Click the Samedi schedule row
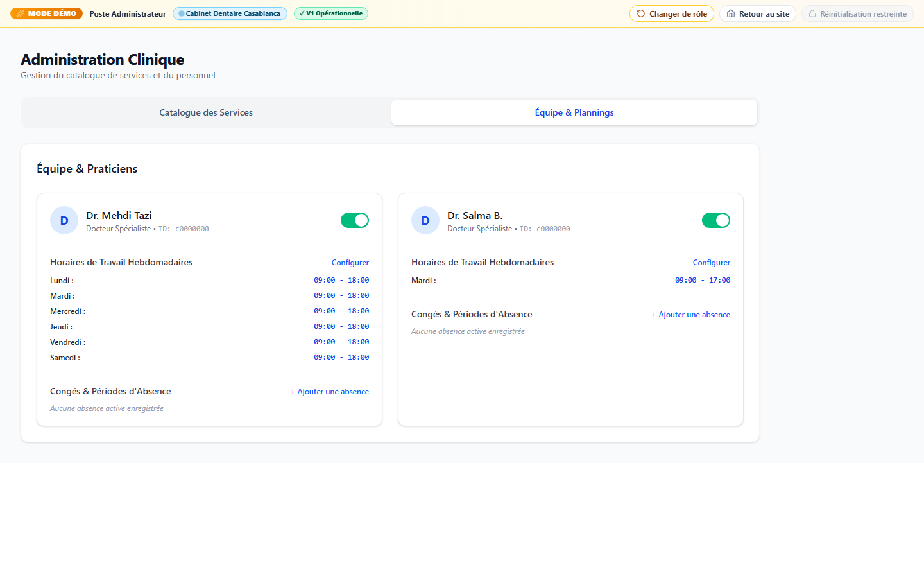 coord(209,358)
